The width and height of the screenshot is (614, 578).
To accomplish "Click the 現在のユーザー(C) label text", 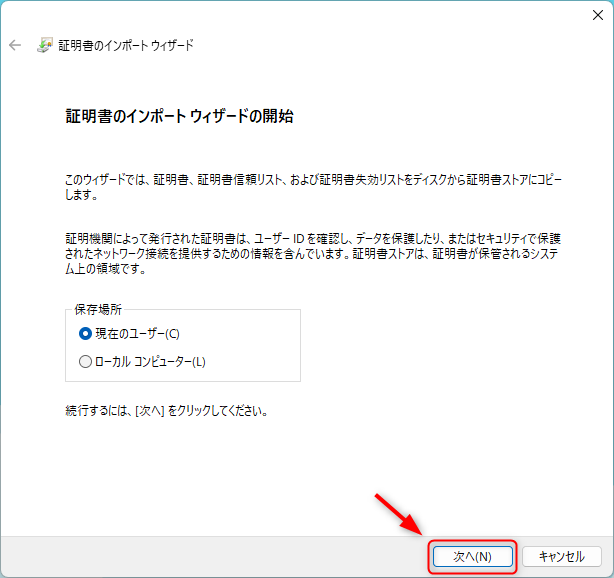I will pos(136,333).
